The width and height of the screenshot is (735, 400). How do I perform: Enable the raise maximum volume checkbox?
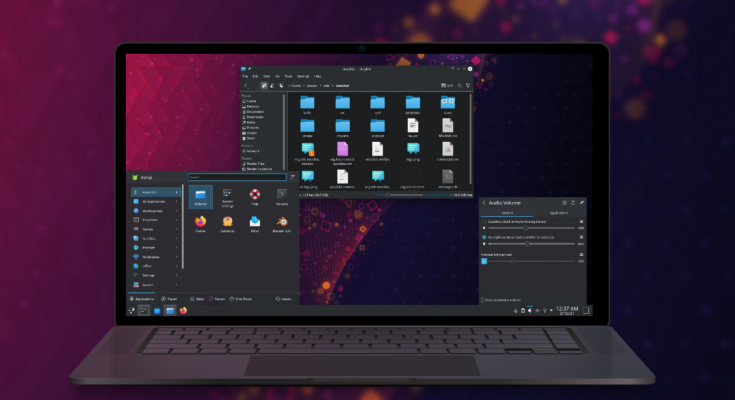click(483, 299)
